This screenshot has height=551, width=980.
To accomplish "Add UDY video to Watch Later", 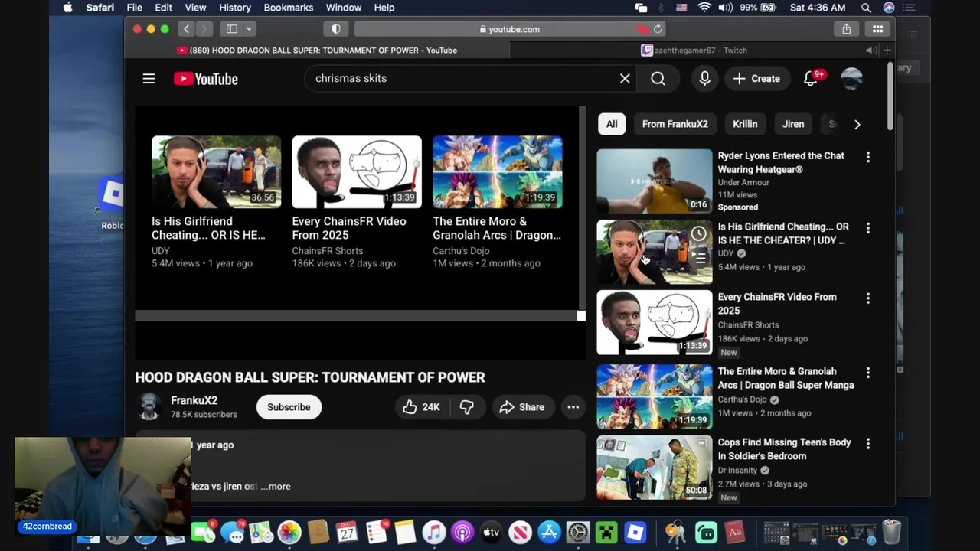I will (x=698, y=233).
